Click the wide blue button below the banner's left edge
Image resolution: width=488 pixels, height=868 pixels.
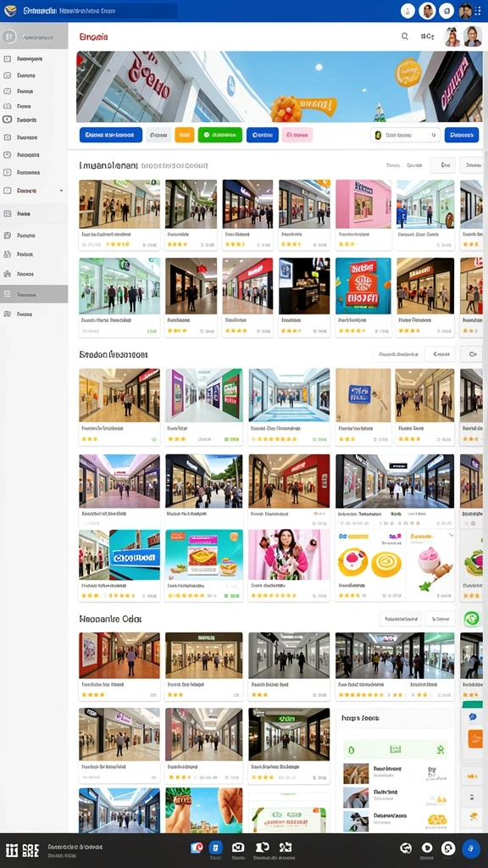click(x=111, y=135)
